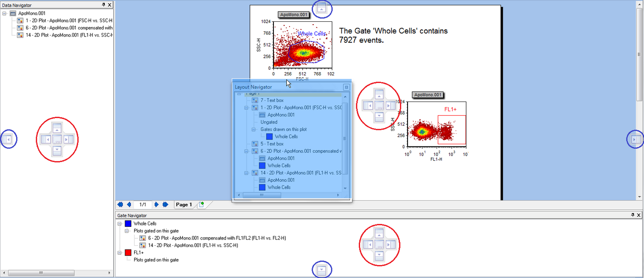Dock as tab via Data Navigator diamond center
The height and width of the screenshot is (278, 644).
[57, 139]
